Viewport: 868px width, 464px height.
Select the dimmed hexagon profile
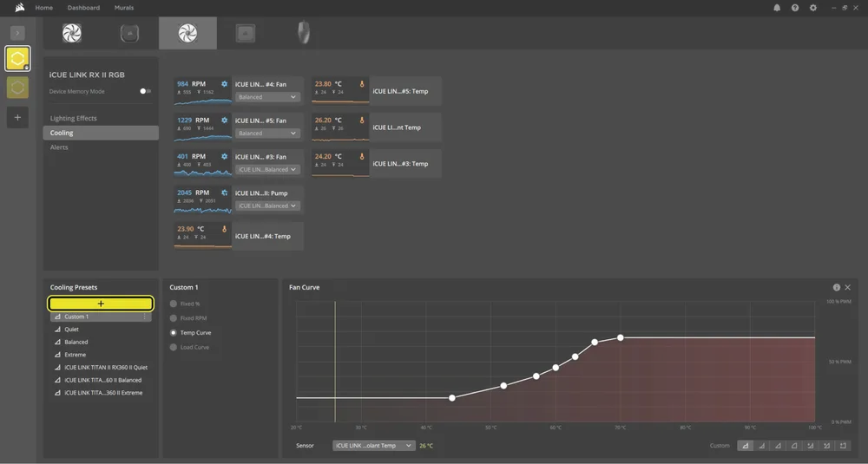click(x=17, y=88)
